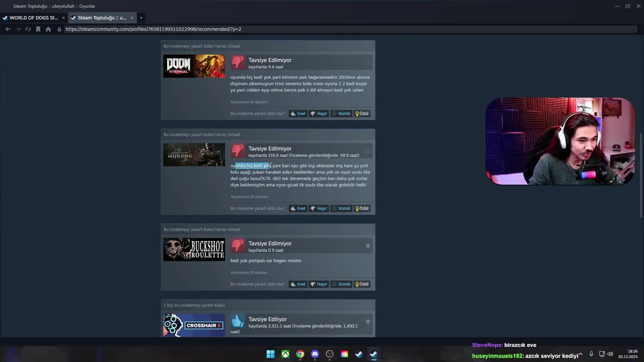
Task: Toggle the favorite star on the Buckshot Roulette review
Action: pos(368,246)
